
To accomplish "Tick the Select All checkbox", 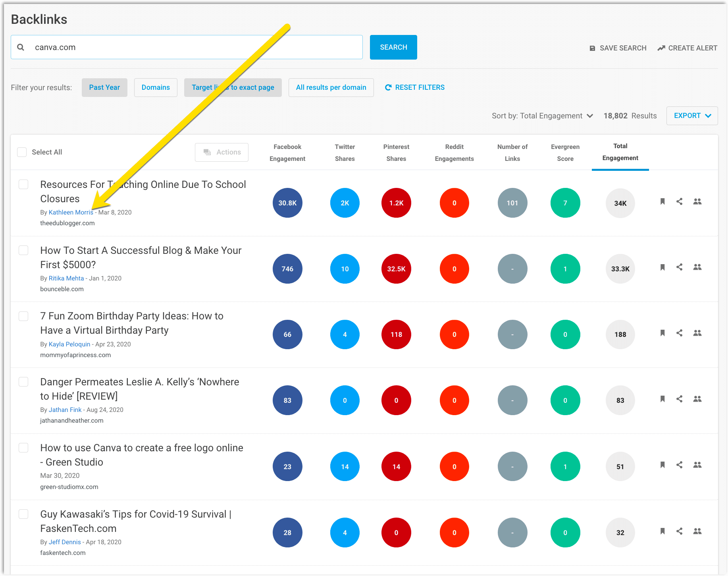I will click(x=22, y=152).
